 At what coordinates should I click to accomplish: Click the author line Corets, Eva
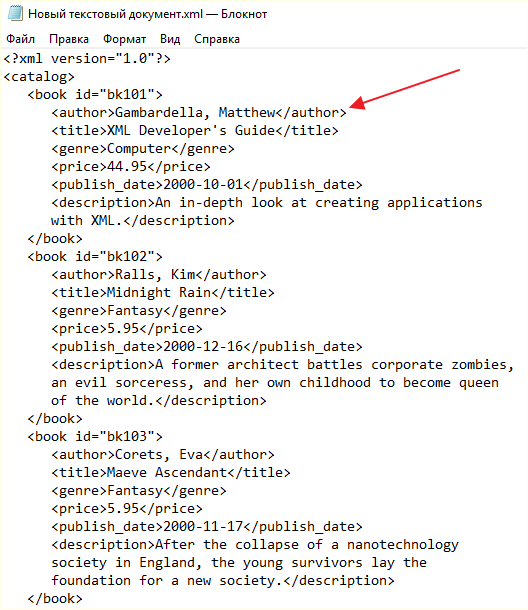point(163,455)
